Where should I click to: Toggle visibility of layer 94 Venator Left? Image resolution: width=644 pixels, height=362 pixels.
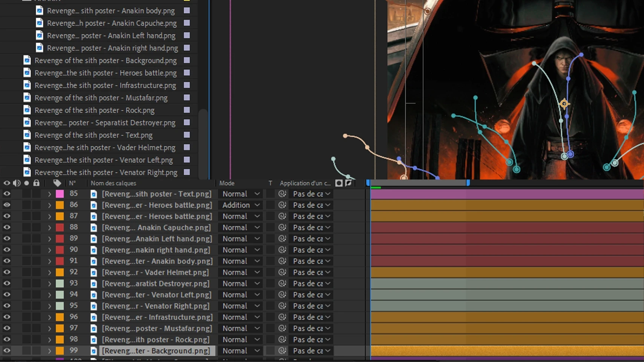point(7,295)
